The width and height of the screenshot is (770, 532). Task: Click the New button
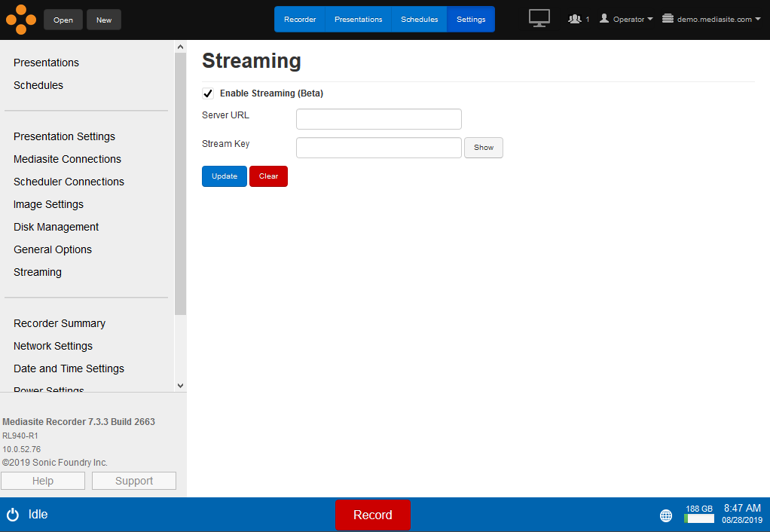point(104,20)
